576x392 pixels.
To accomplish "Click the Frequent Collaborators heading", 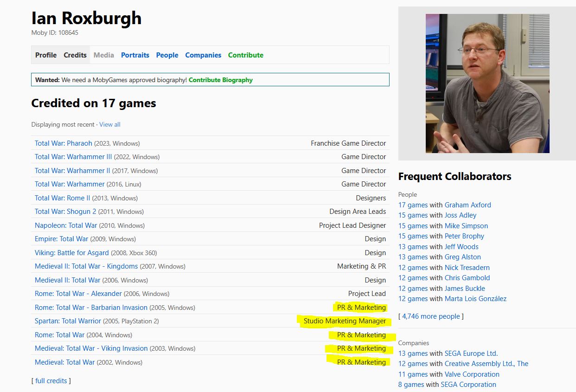I will tap(454, 176).
